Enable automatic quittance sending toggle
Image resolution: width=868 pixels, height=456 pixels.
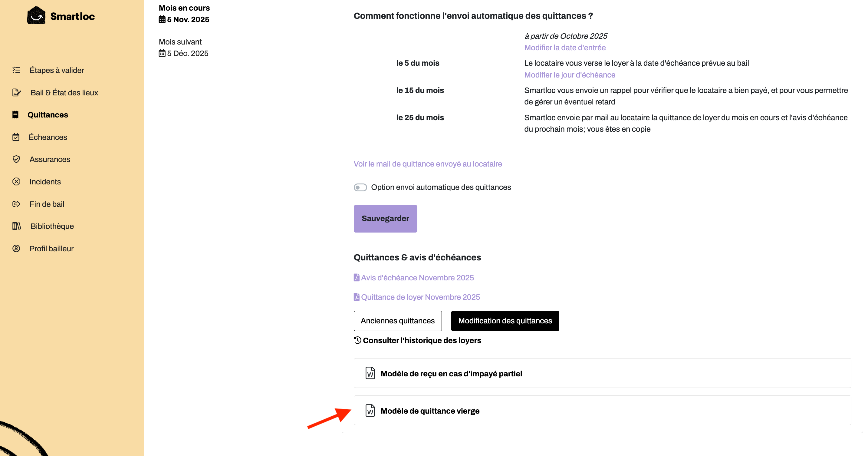click(x=360, y=187)
